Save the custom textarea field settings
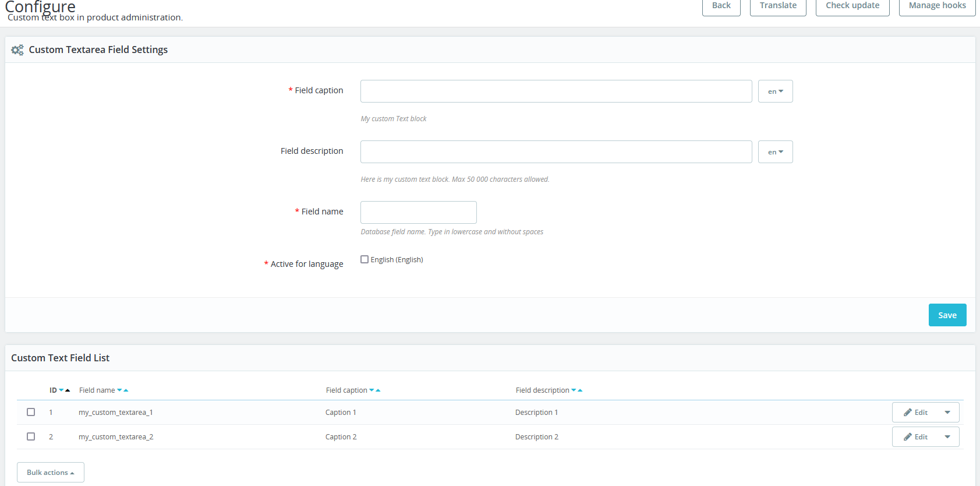The width and height of the screenshot is (980, 486). [x=947, y=315]
